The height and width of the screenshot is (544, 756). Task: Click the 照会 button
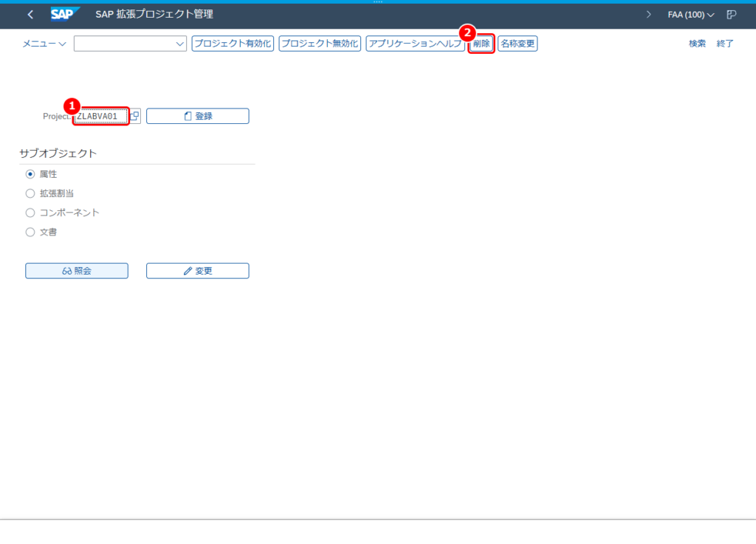point(77,271)
